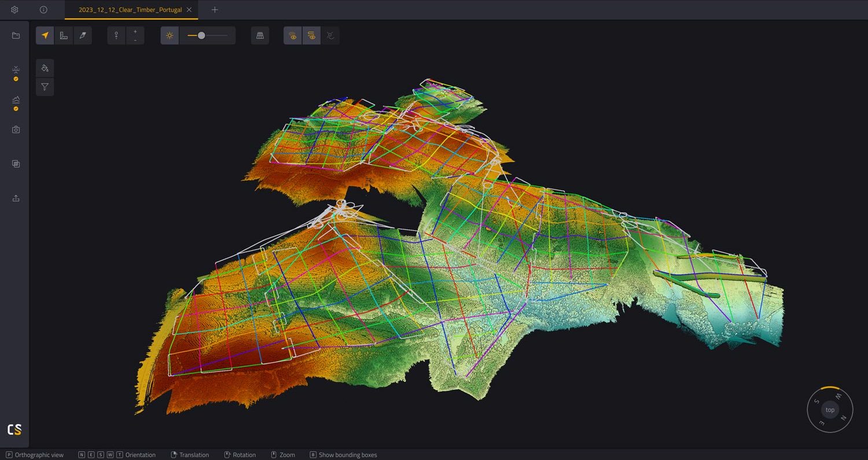Open the colorize point cloud tool
Viewport: 868px width, 460px height.
pyautogui.click(x=45, y=68)
